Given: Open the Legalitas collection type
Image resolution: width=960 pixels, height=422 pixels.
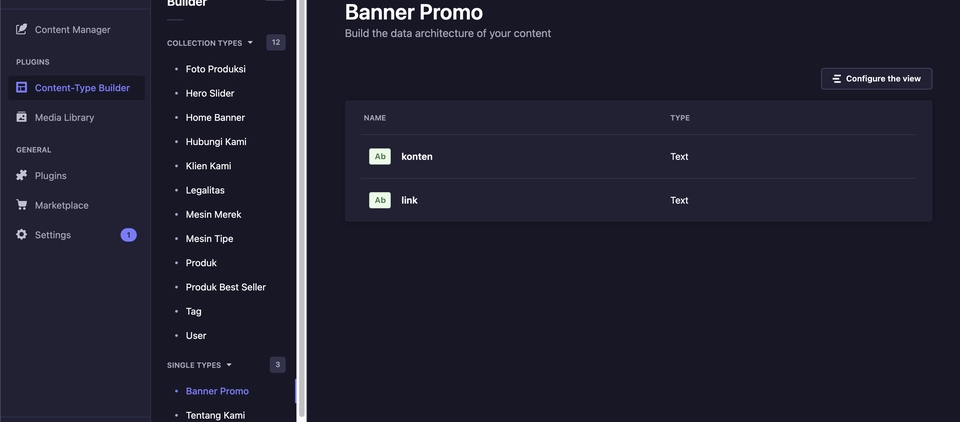Looking at the screenshot, I should pyautogui.click(x=205, y=190).
